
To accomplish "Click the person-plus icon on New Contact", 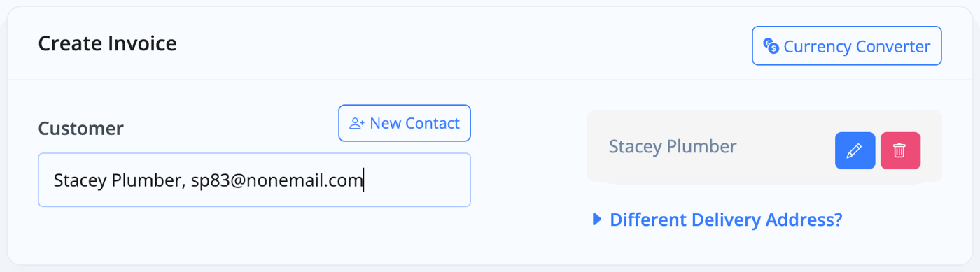I will (x=357, y=124).
